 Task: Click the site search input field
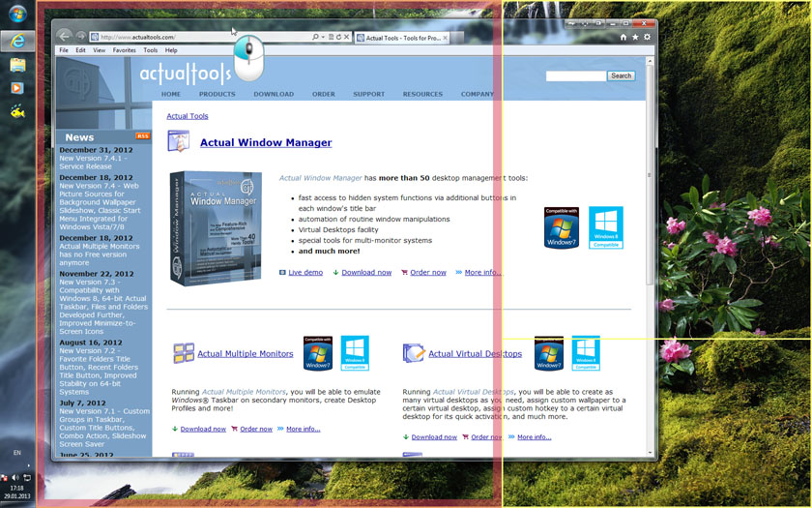pyautogui.click(x=576, y=75)
